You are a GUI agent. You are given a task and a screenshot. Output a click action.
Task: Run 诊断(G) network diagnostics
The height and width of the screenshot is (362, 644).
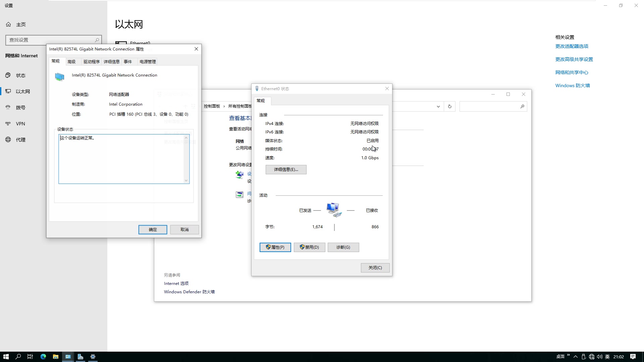click(343, 247)
